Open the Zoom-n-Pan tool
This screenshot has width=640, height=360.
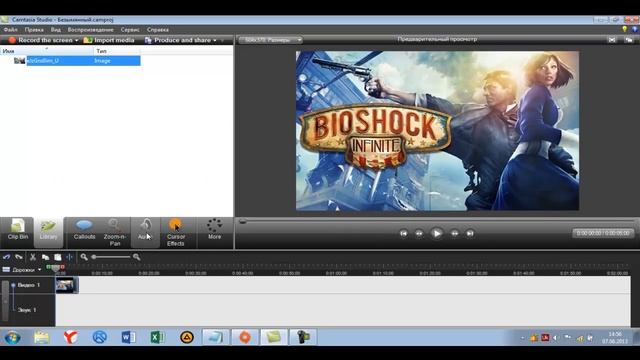pos(115,232)
